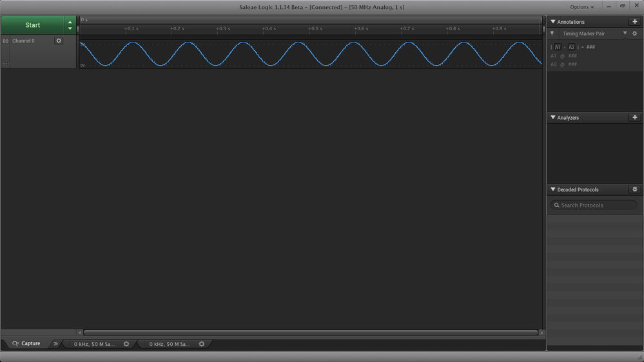644x362 pixels.
Task: Focus the Search Protocols field
Action: click(594, 205)
